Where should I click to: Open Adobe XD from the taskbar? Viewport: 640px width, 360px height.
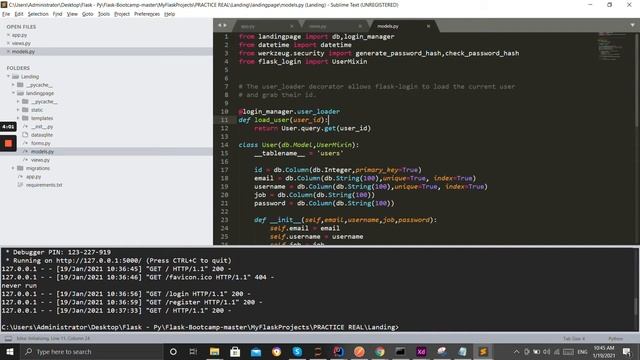tap(421, 351)
